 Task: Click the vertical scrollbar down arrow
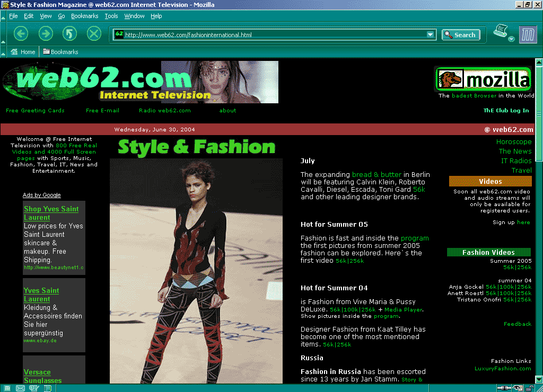pyautogui.click(x=539, y=379)
